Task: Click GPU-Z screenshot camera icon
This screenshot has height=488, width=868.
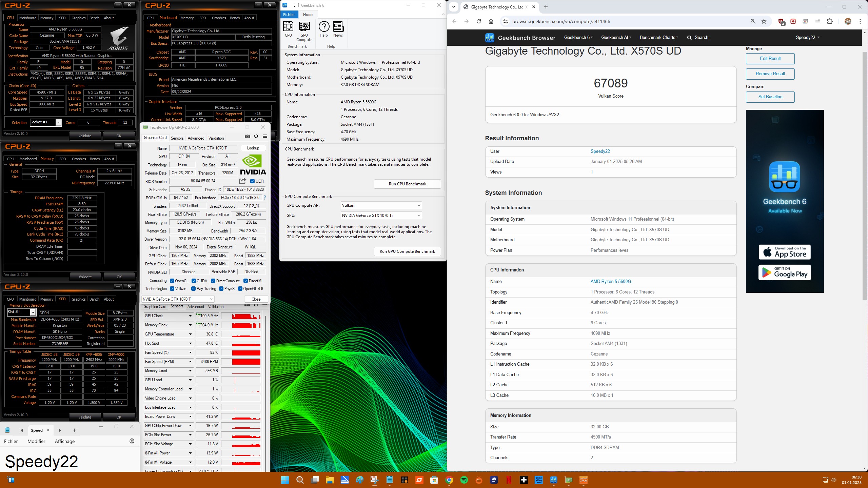Action: pos(248,136)
